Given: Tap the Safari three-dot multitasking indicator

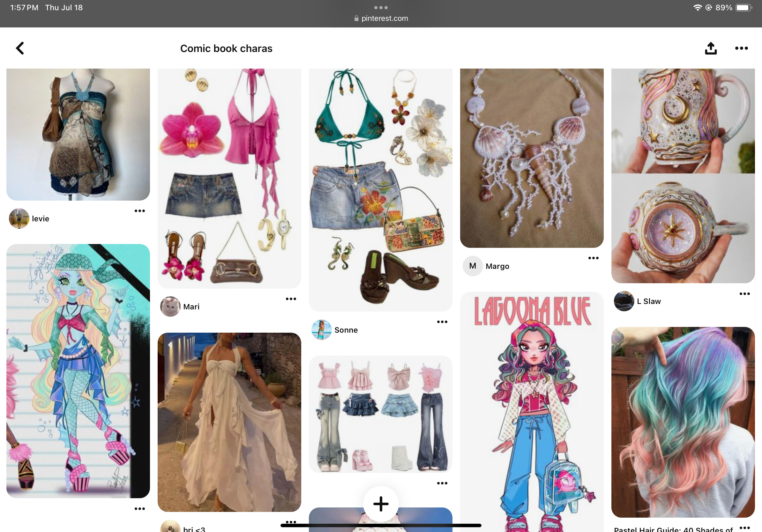Looking at the screenshot, I should coord(381,8).
